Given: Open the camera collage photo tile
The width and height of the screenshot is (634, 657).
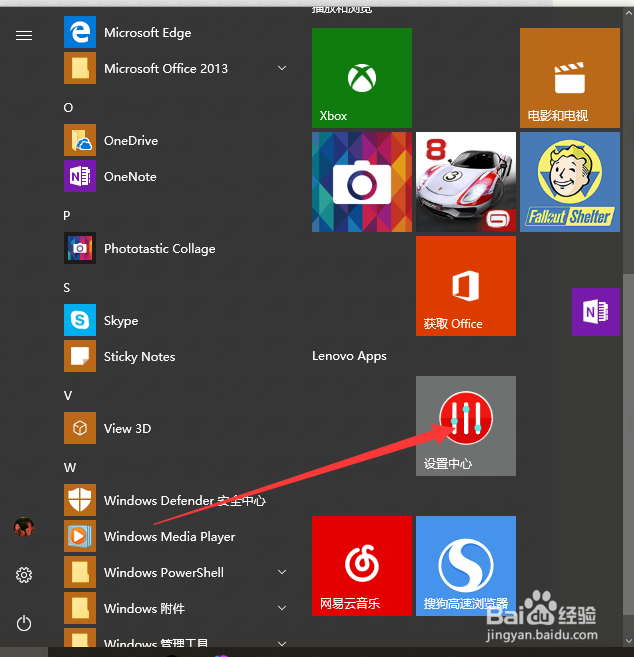Looking at the screenshot, I should (362, 182).
